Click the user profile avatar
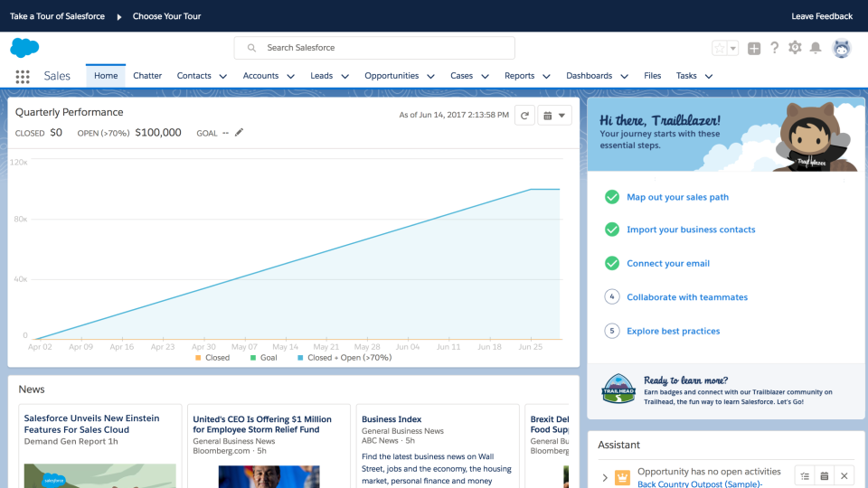This screenshot has width=868, height=488. coord(842,48)
